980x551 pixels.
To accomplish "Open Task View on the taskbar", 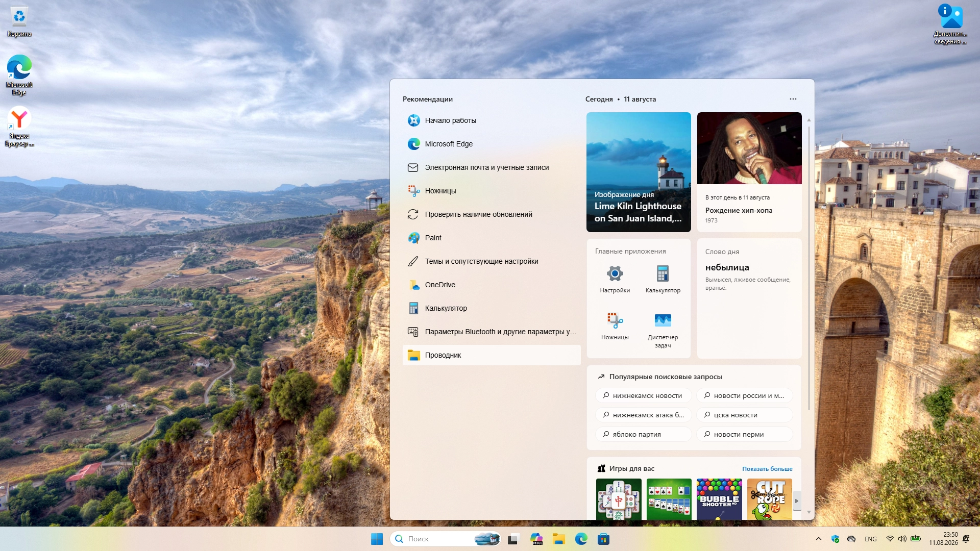I will 513,539.
